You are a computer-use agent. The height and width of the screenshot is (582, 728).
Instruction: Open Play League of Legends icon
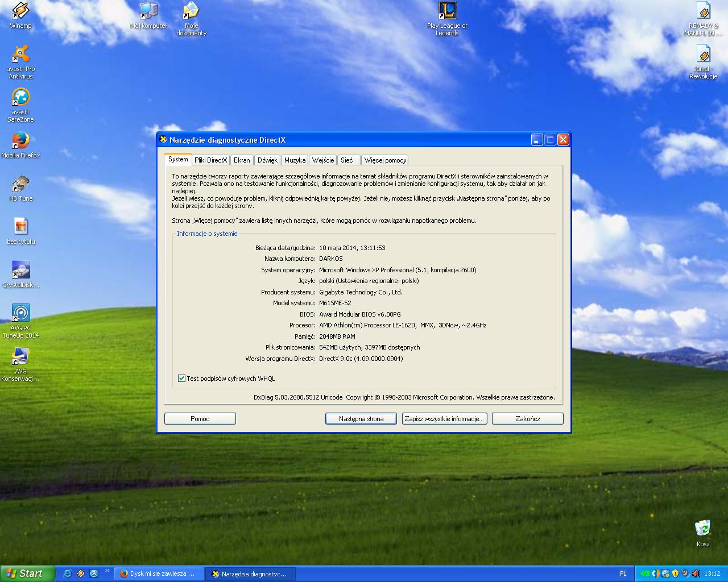tap(447, 19)
